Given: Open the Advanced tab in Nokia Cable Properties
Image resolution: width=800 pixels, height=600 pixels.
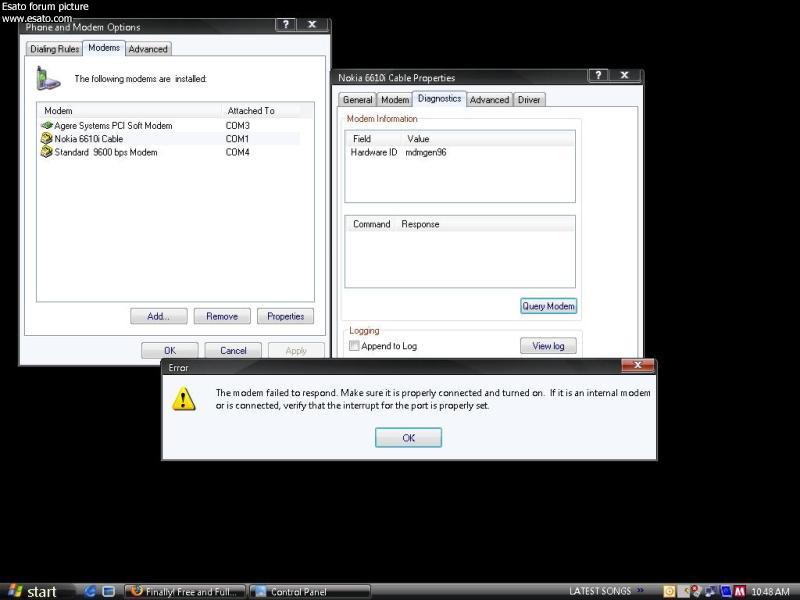Looking at the screenshot, I should tap(489, 100).
